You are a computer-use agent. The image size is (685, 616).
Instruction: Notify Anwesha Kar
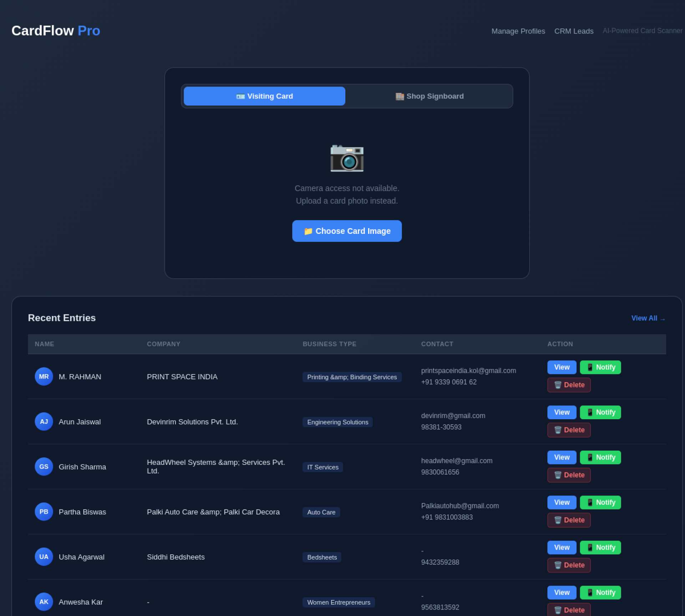[600, 592]
